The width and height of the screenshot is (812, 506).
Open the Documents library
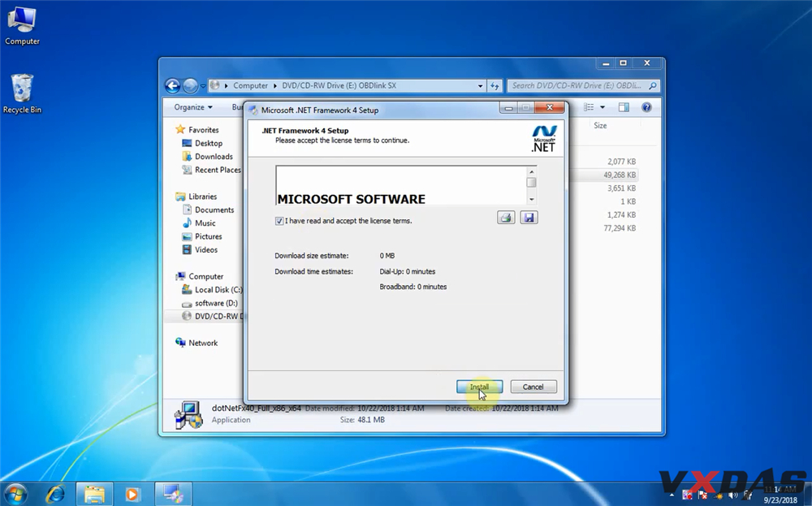coord(214,210)
